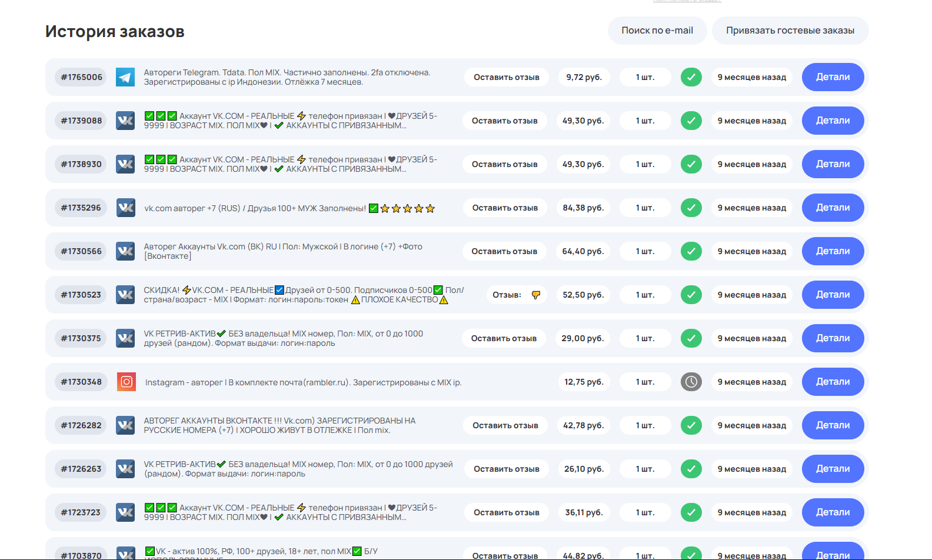The image size is (932, 560).
Task: Show "Детали" for order #1726282
Action: pos(833,425)
